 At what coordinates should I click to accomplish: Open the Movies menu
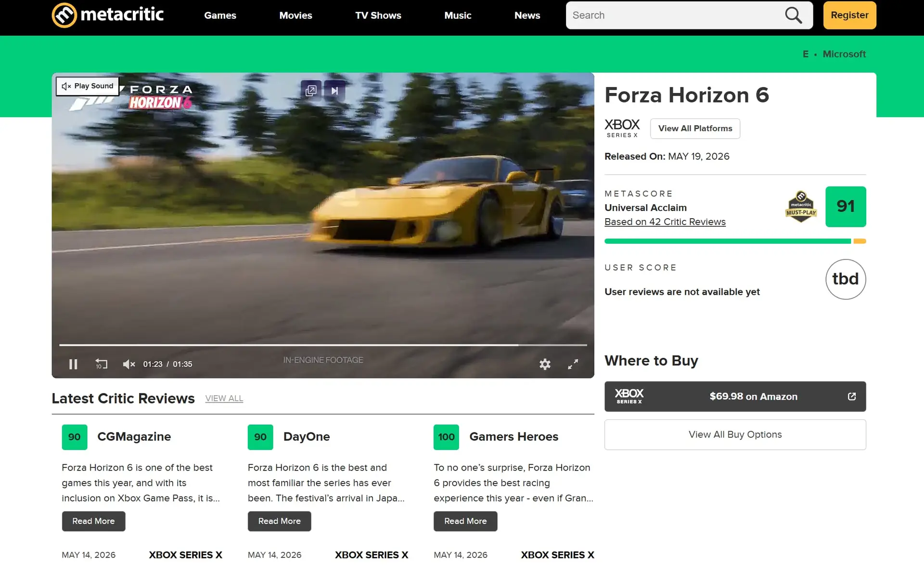(x=295, y=15)
